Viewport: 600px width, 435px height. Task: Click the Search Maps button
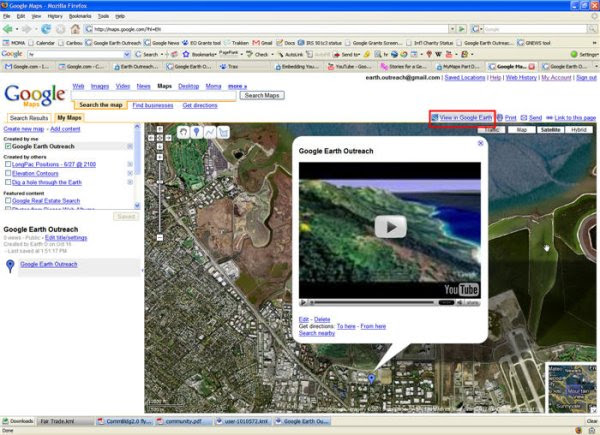(262, 95)
